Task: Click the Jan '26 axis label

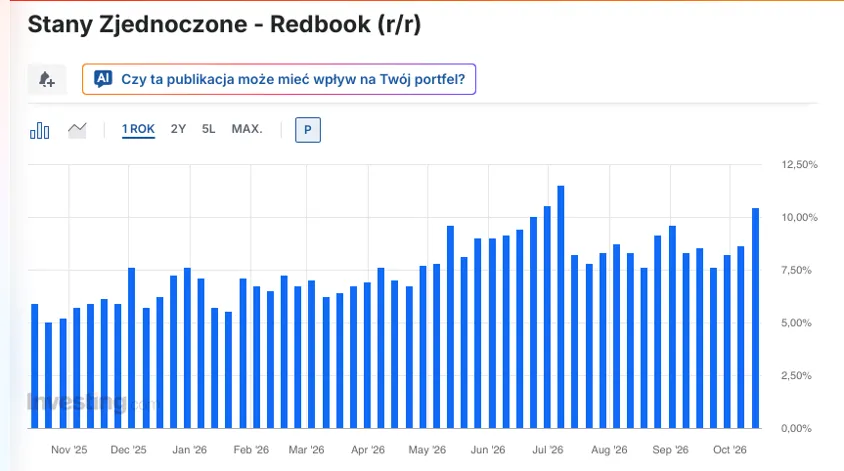Action: click(189, 449)
